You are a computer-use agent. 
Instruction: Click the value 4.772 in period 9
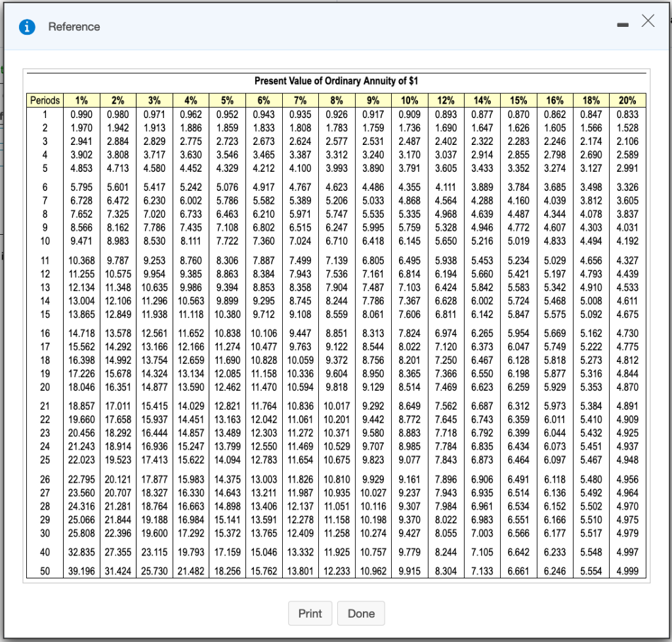pyautogui.click(x=518, y=228)
